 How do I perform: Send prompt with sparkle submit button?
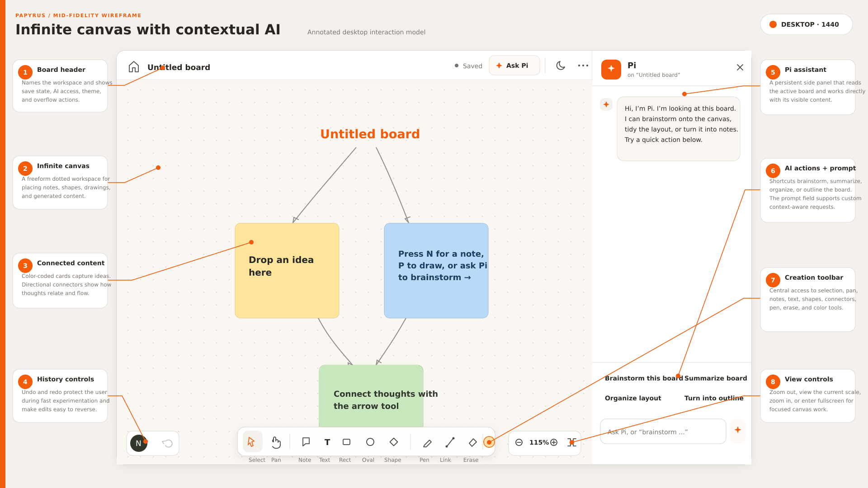pyautogui.click(x=738, y=430)
